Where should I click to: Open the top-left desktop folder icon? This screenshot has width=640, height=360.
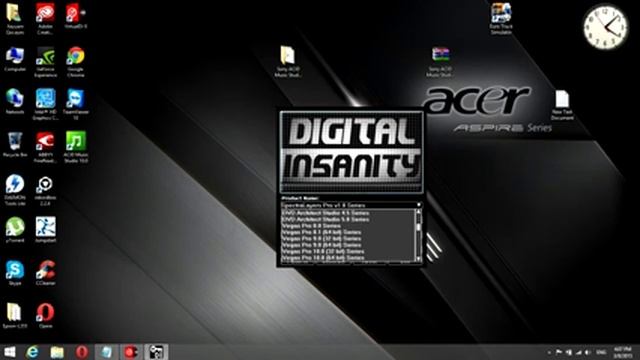coord(15,18)
